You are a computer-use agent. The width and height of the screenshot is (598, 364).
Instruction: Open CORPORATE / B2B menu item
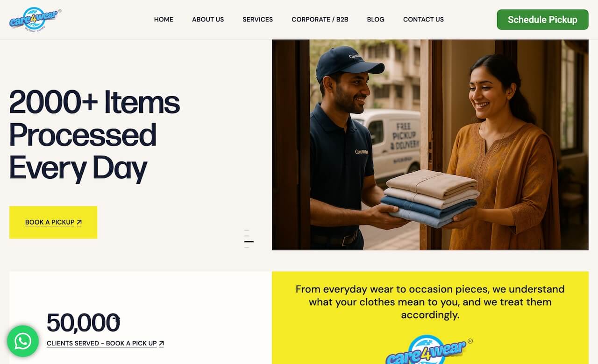320,20
